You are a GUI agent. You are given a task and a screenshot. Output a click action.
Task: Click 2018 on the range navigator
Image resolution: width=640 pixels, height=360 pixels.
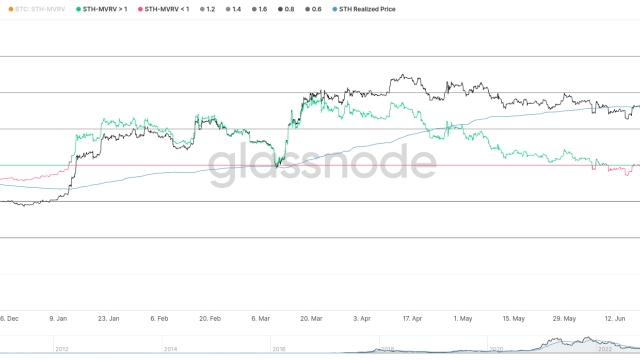pos(387,349)
